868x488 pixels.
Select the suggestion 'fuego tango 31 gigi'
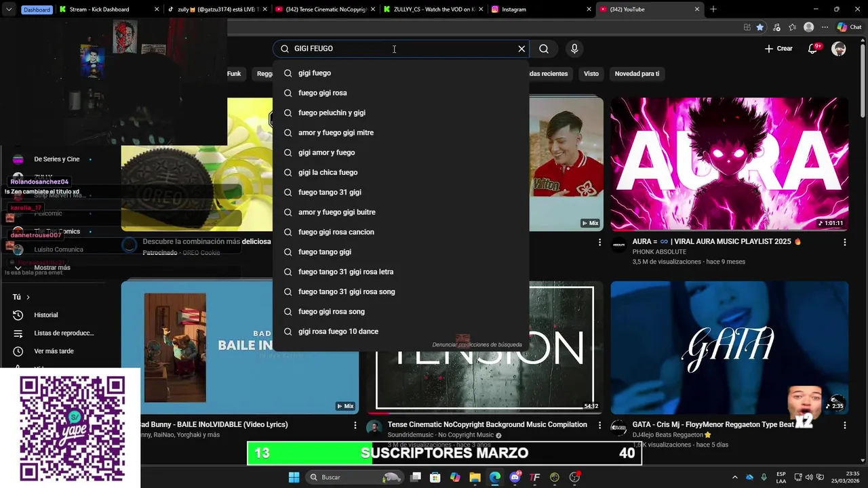tap(401, 192)
